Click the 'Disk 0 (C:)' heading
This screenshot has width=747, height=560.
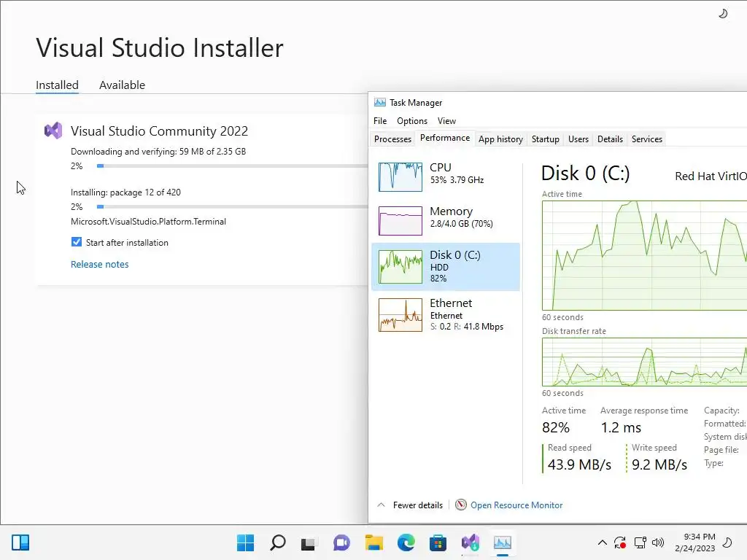pos(586,174)
